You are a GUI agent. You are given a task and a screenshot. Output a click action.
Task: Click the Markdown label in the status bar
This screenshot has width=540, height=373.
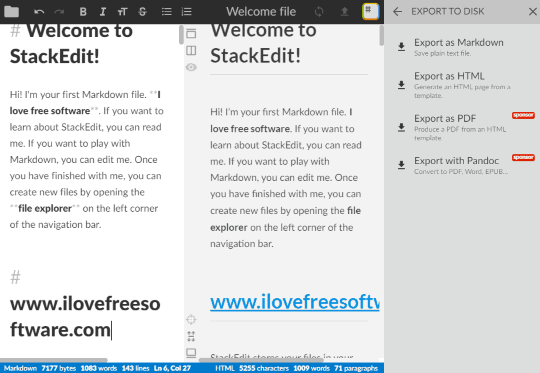pyautogui.click(x=20, y=368)
